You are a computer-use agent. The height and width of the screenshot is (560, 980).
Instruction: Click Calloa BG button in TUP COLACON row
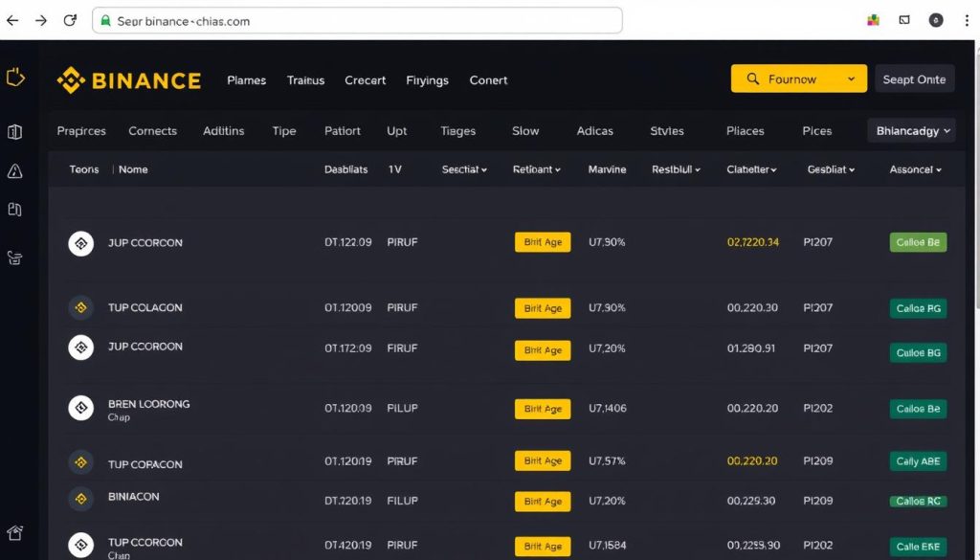[x=918, y=308]
